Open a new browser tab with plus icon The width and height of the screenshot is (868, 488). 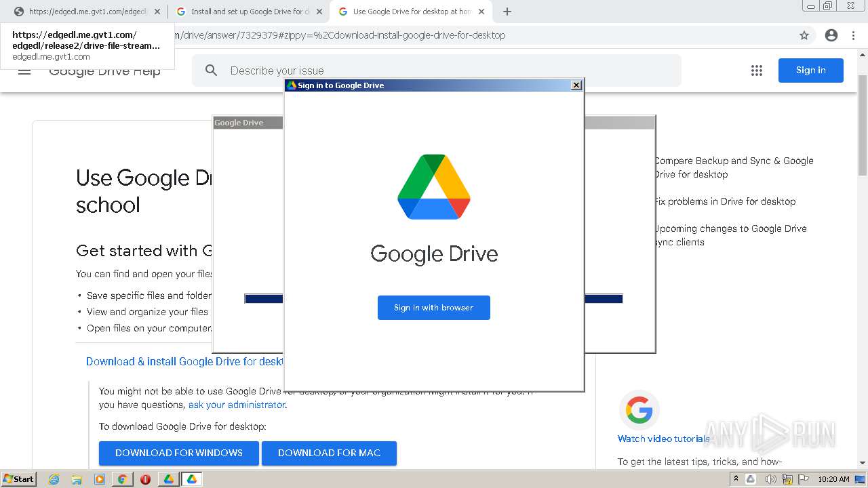pos(507,12)
